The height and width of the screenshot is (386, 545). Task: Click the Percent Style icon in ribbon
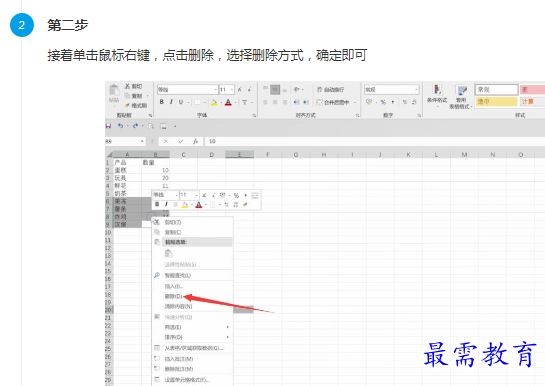pyautogui.click(x=383, y=102)
